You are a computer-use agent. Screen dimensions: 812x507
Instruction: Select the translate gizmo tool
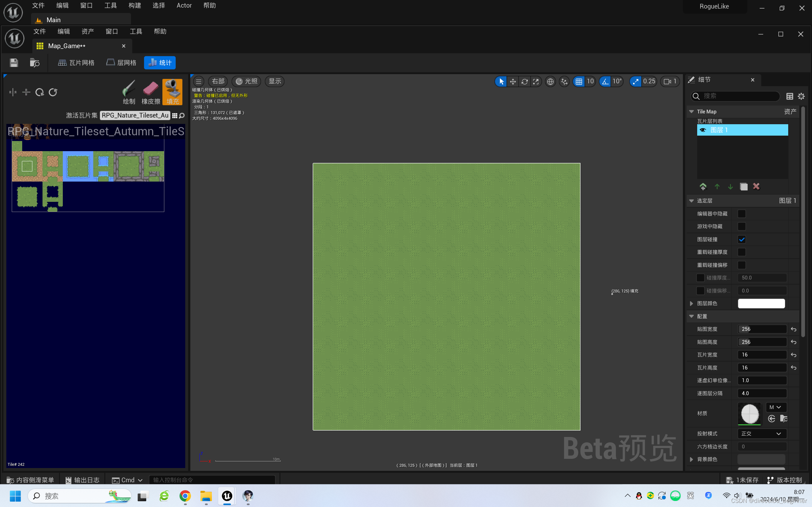513,81
